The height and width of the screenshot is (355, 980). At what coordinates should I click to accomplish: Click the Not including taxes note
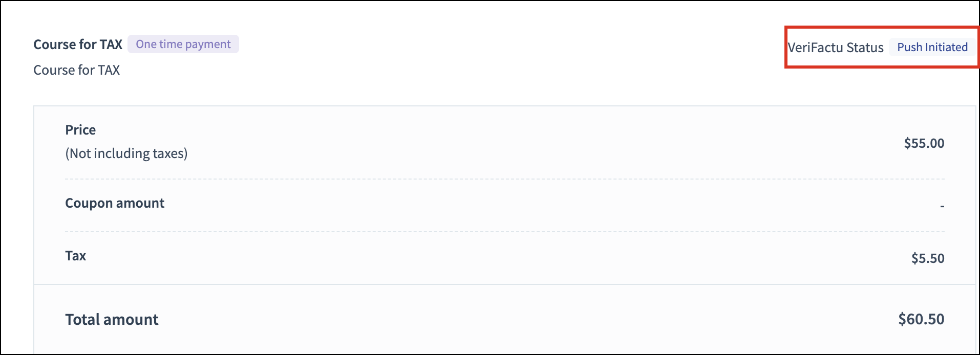126,153
